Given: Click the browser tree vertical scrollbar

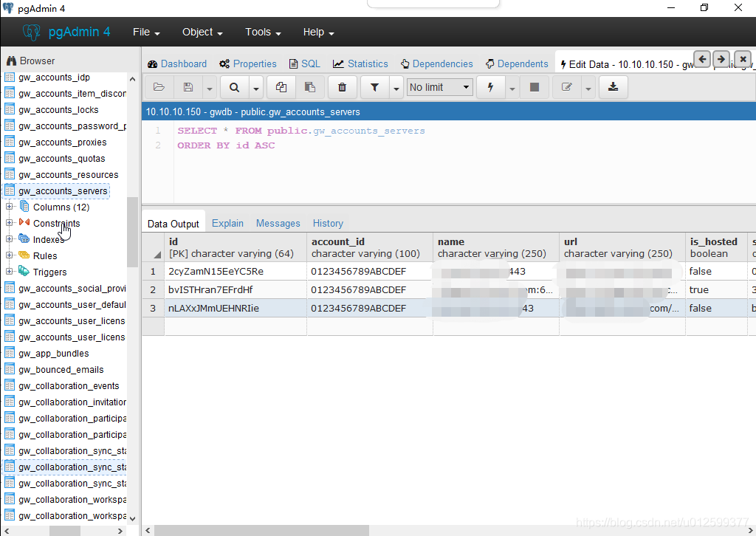Looking at the screenshot, I should (132, 231).
